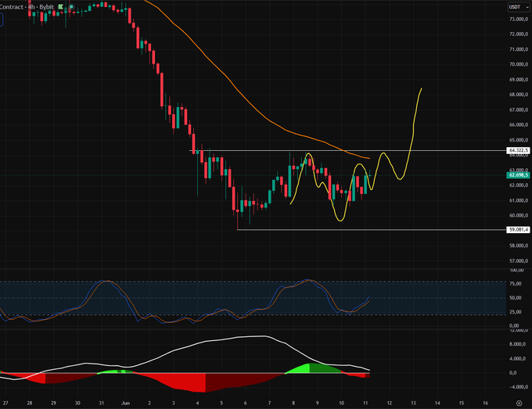Click the 57.000,0 price axis label
The width and height of the screenshot is (532, 409).
(x=519, y=260)
